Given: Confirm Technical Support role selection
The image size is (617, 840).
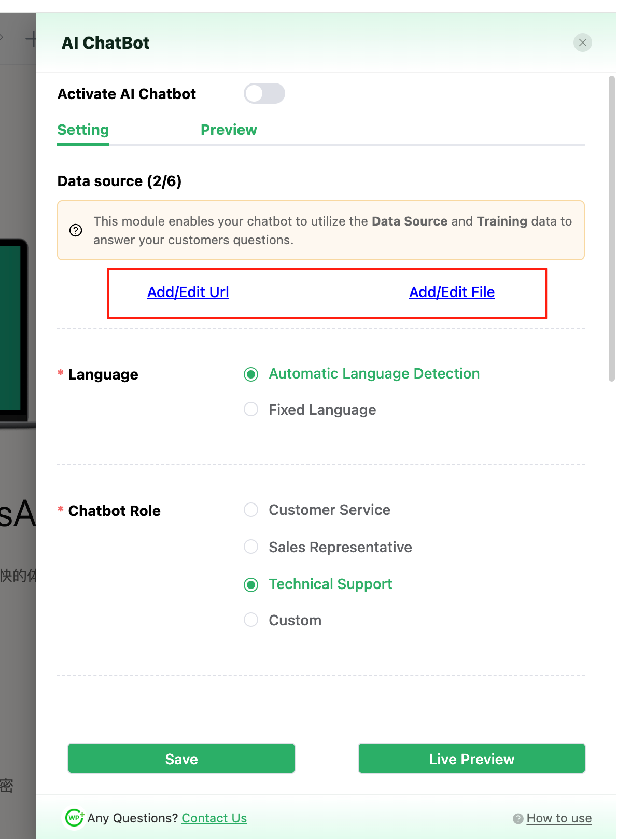Looking at the screenshot, I should click(x=251, y=584).
